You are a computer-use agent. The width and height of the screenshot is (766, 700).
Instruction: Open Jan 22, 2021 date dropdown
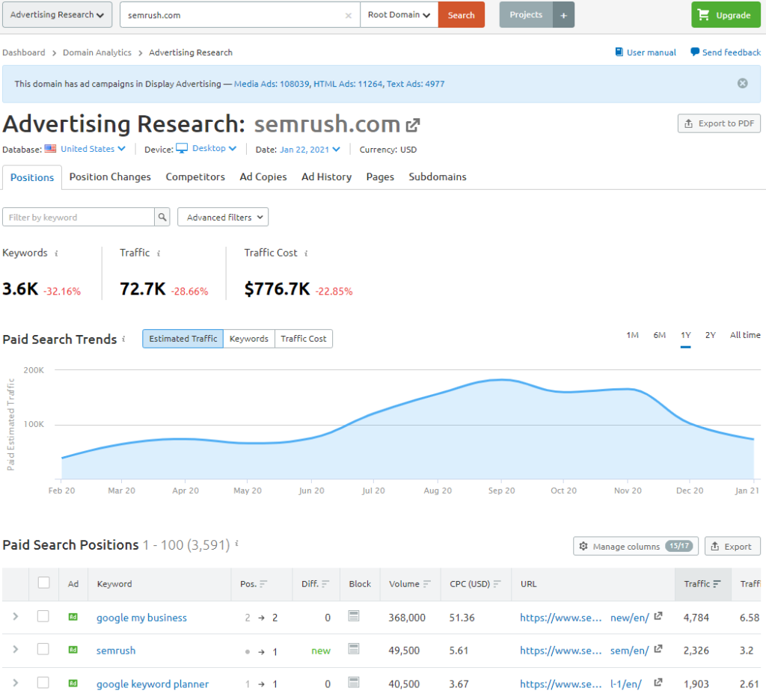coord(310,150)
